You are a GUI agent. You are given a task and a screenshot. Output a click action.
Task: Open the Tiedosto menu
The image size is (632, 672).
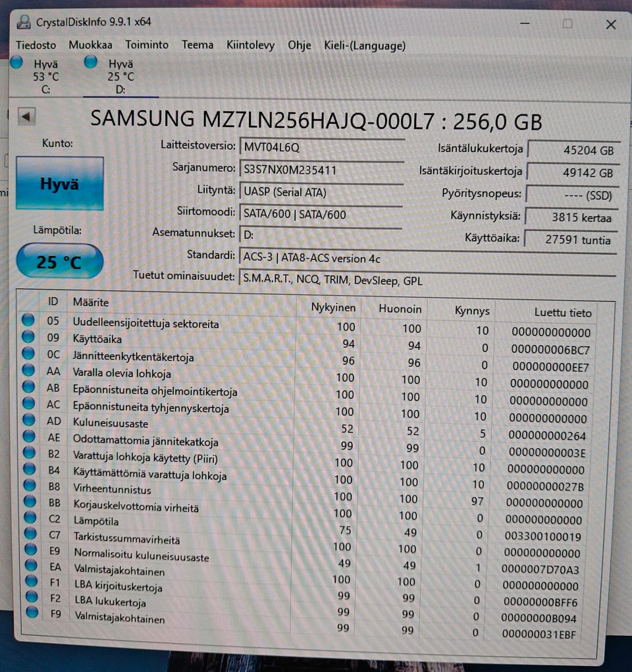click(36, 45)
